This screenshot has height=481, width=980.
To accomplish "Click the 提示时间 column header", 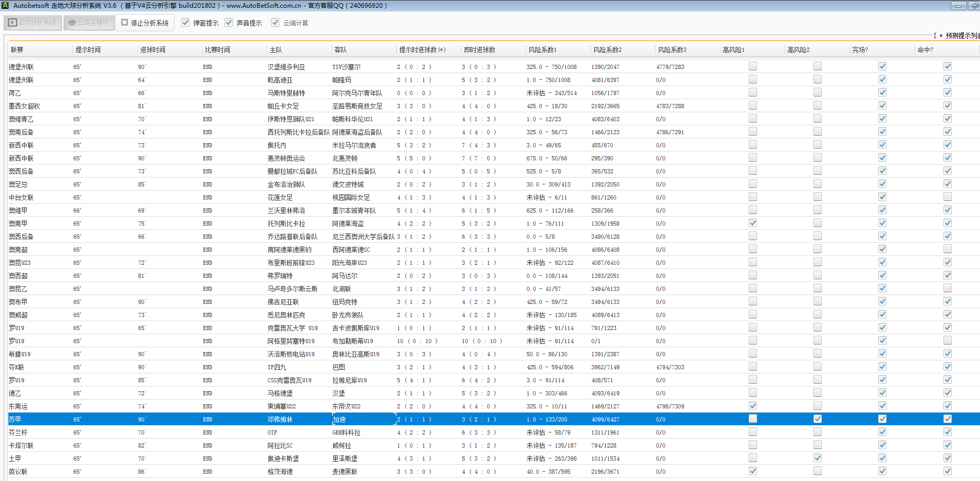I will pos(88,50).
